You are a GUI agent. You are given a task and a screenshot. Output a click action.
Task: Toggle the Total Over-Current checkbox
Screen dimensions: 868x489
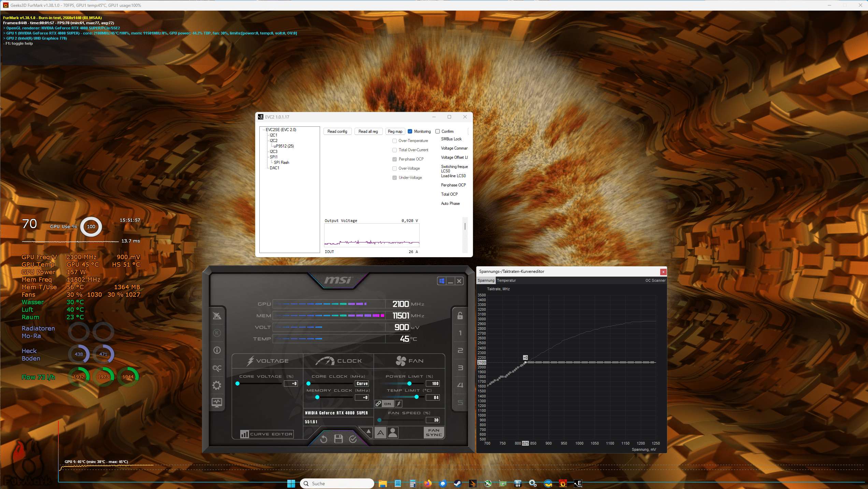tap(394, 150)
